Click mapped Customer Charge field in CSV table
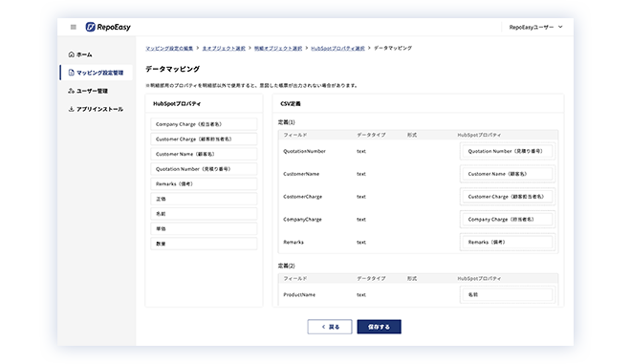 (x=508, y=197)
